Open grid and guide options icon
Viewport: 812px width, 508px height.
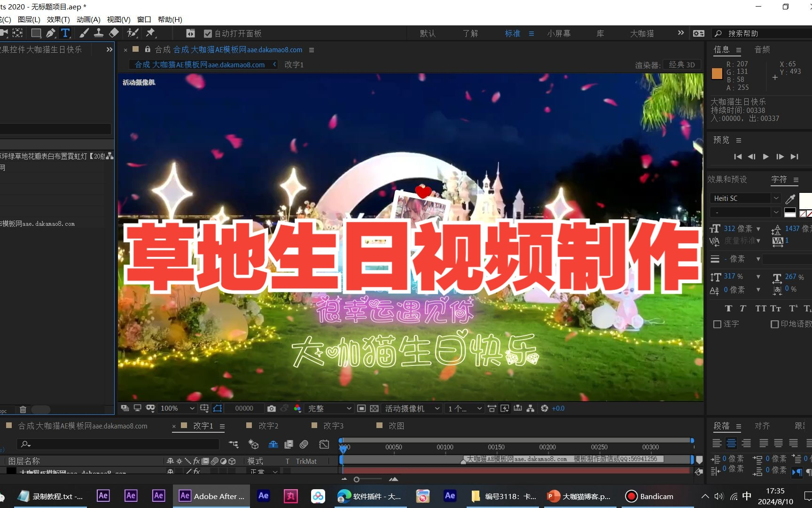coord(204,408)
